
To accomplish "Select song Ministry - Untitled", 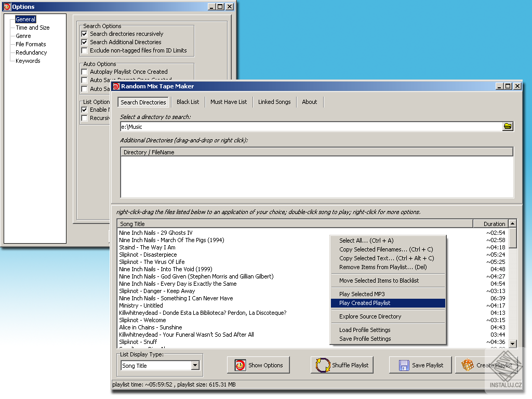I will click(141, 305).
